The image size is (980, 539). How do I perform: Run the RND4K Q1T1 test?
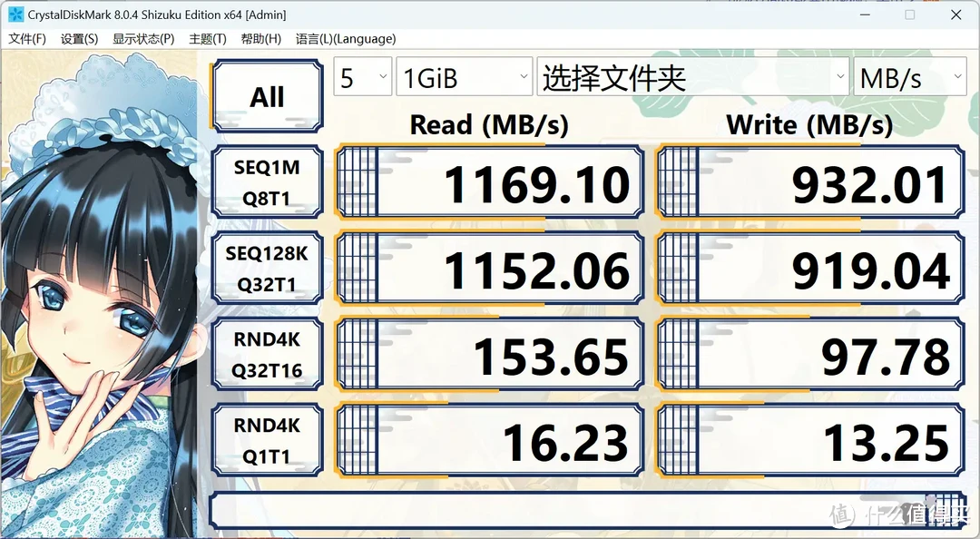(x=266, y=438)
